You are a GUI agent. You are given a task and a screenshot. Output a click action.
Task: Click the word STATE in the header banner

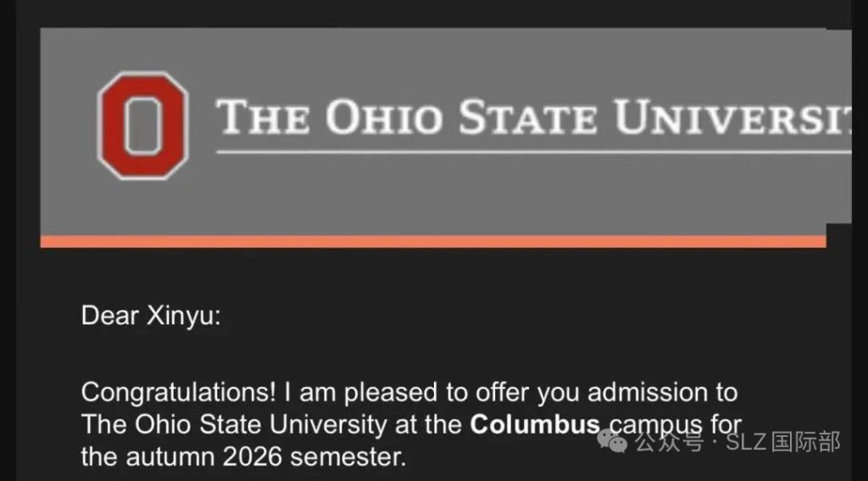pyautogui.click(x=529, y=119)
